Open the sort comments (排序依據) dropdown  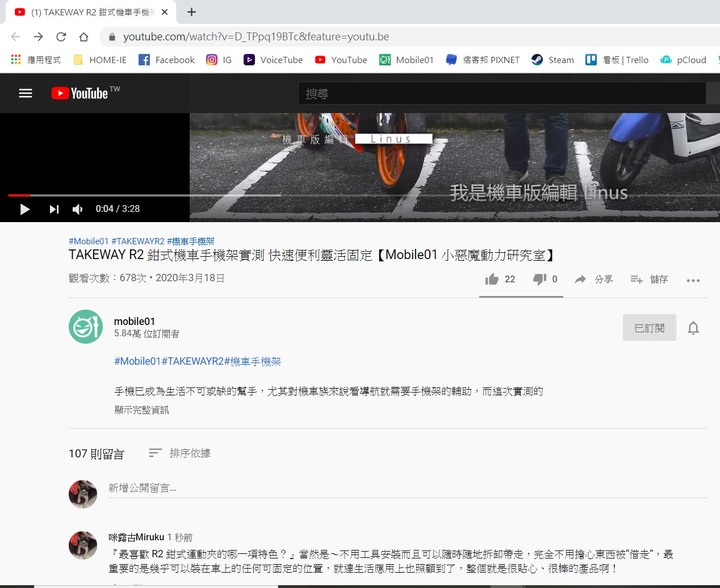point(180,453)
